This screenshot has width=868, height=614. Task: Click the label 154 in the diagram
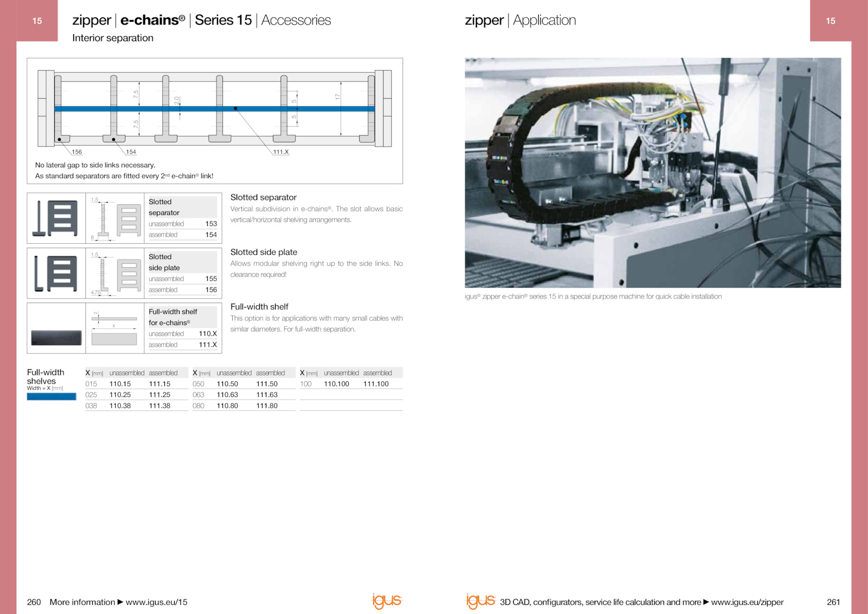tap(131, 152)
